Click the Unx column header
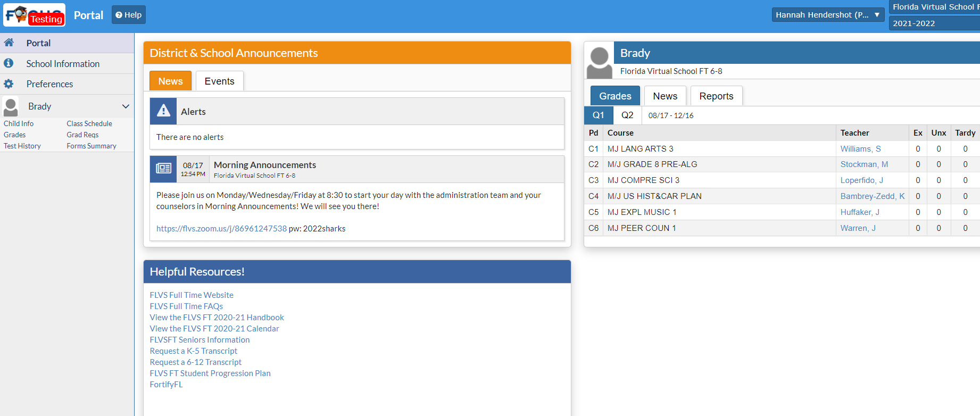This screenshot has width=980, height=416. click(939, 133)
